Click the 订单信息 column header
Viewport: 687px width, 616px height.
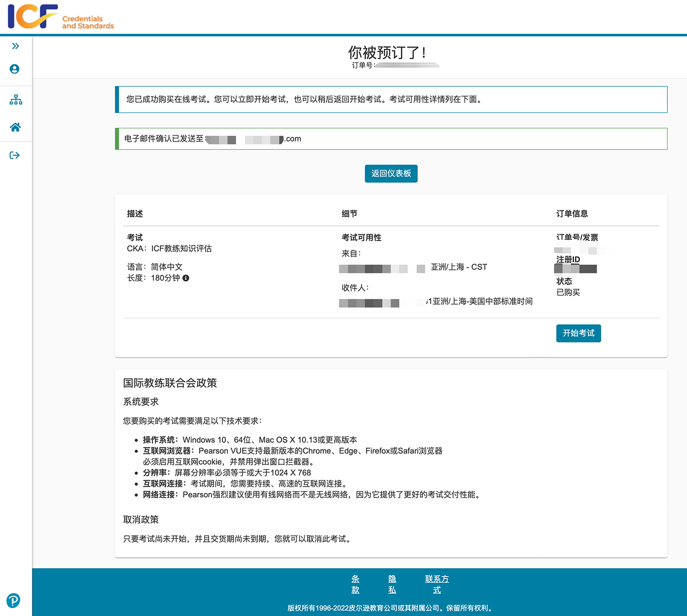[572, 213]
